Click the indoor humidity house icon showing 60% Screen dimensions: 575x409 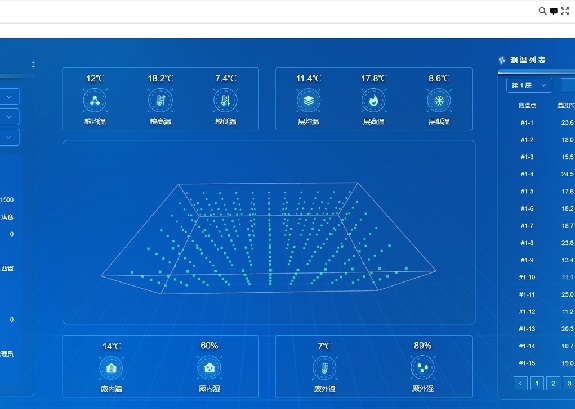(209, 368)
